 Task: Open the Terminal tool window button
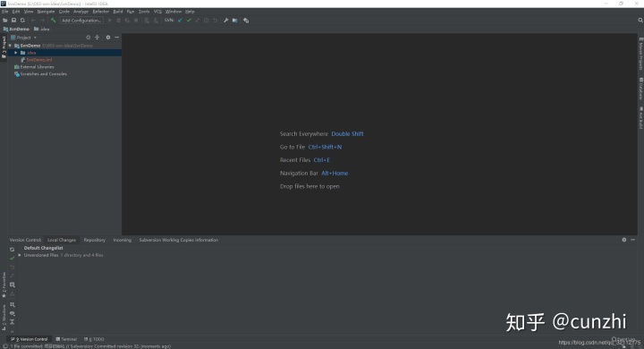pyautogui.click(x=66, y=339)
